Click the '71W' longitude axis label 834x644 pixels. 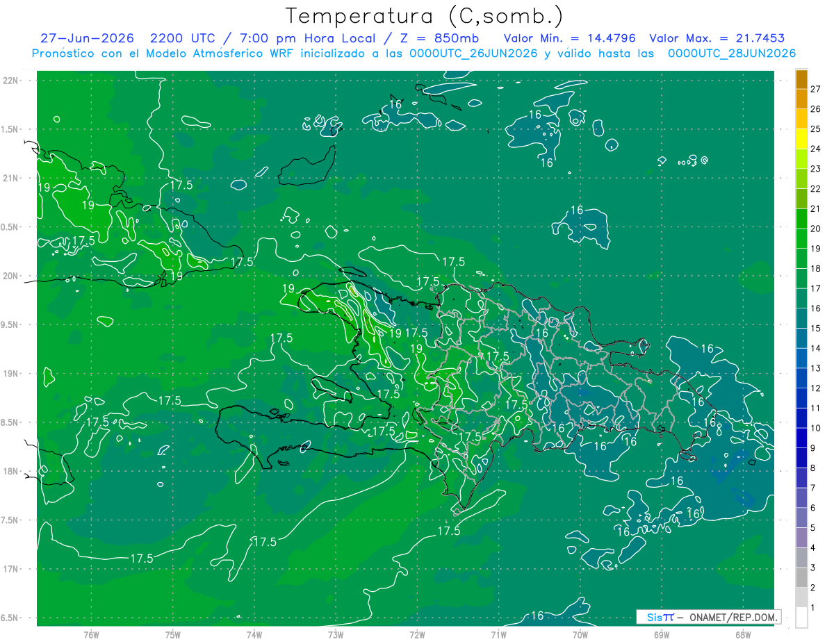click(498, 634)
